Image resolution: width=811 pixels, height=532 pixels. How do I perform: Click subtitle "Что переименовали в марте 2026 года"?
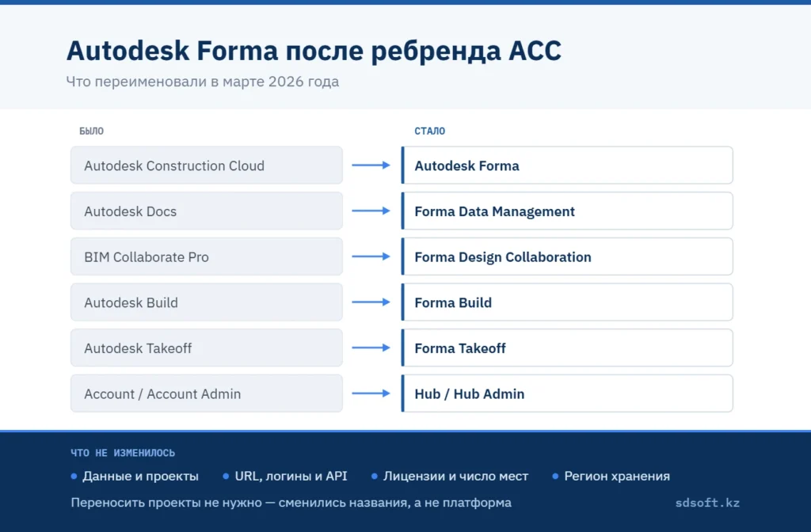(x=202, y=82)
